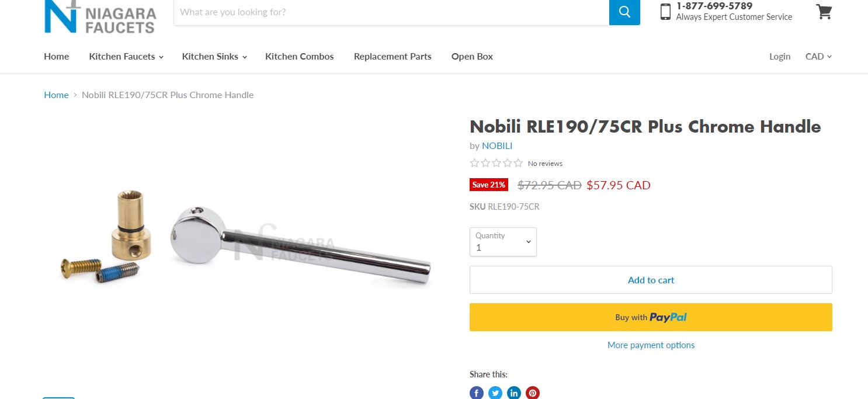Open the Open Box menu item
The image size is (868, 399).
pos(472,57)
